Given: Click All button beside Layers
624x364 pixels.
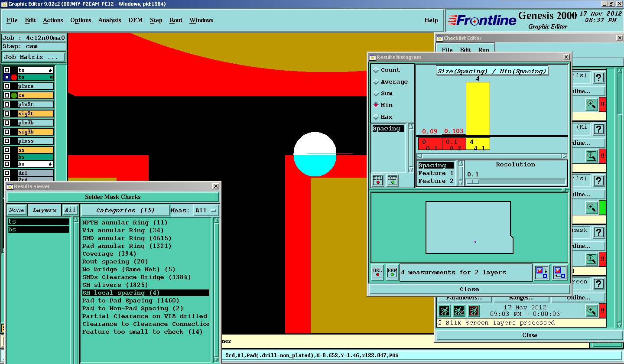Looking at the screenshot, I should coord(70,210).
